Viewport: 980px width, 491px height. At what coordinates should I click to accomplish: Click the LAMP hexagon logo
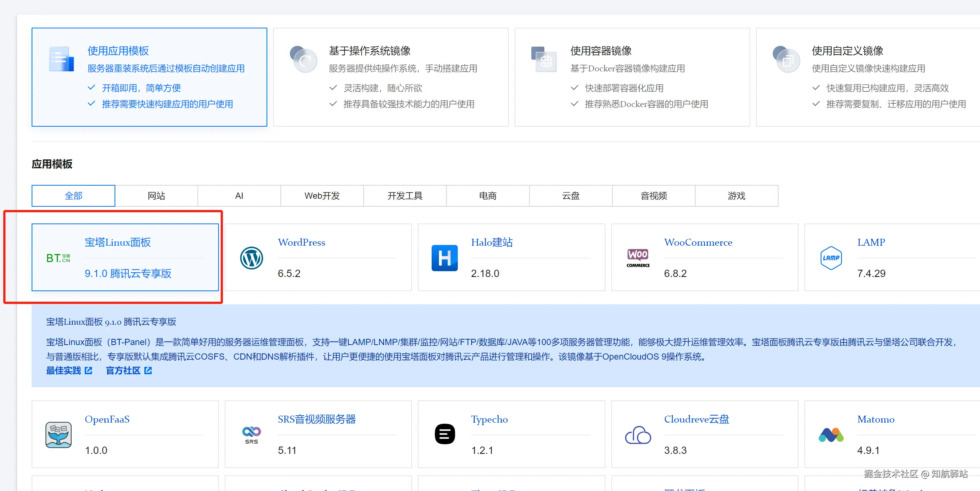[x=831, y=258]
